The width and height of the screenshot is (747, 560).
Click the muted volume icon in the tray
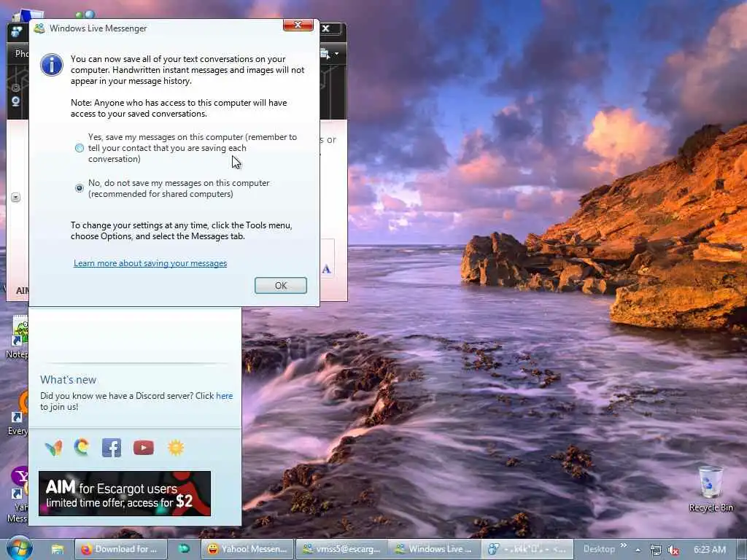(x=673, y=550)
